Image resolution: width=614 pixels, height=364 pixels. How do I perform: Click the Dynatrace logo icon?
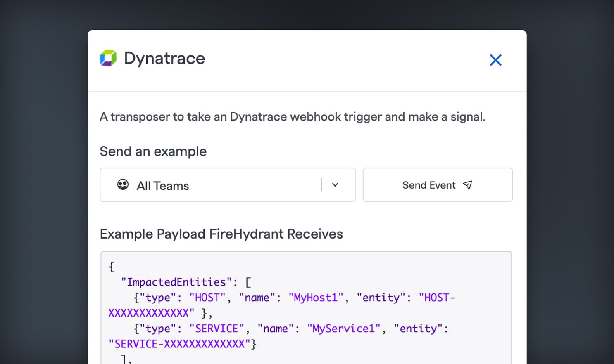pos(108,58)
